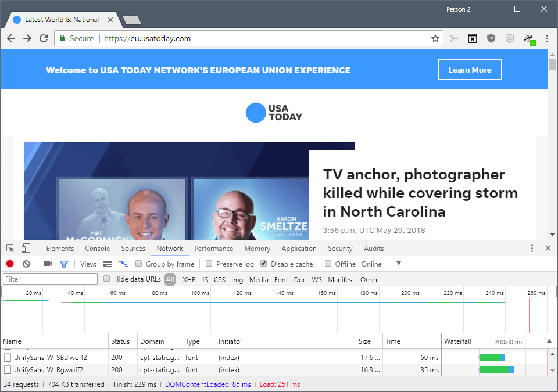This screenshot has width=558, height=392.
Task: Stop recording the network log
Action: (x=10, y=264)
